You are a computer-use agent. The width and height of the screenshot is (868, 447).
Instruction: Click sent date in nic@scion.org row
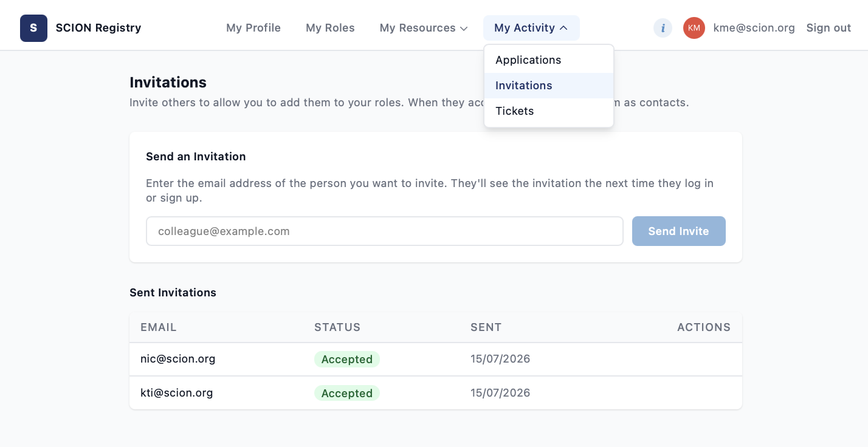tap(500, 359)
